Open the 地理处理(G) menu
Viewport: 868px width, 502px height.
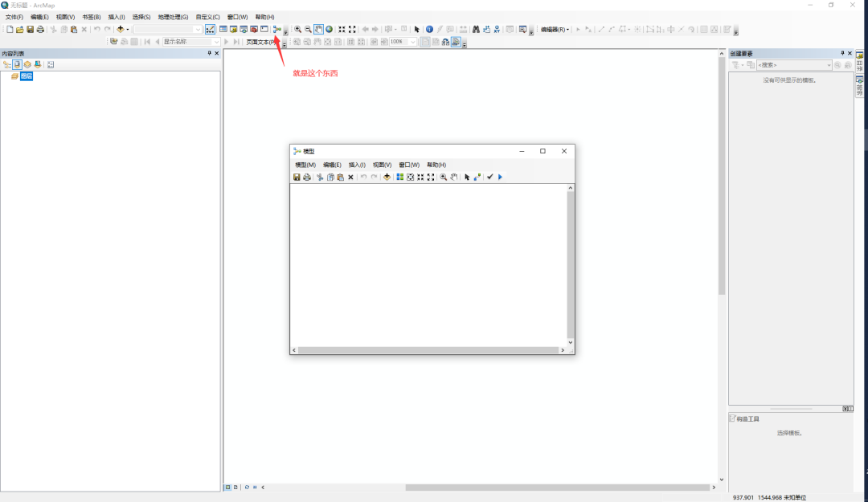pyautogui.click(x=173, y=17)
